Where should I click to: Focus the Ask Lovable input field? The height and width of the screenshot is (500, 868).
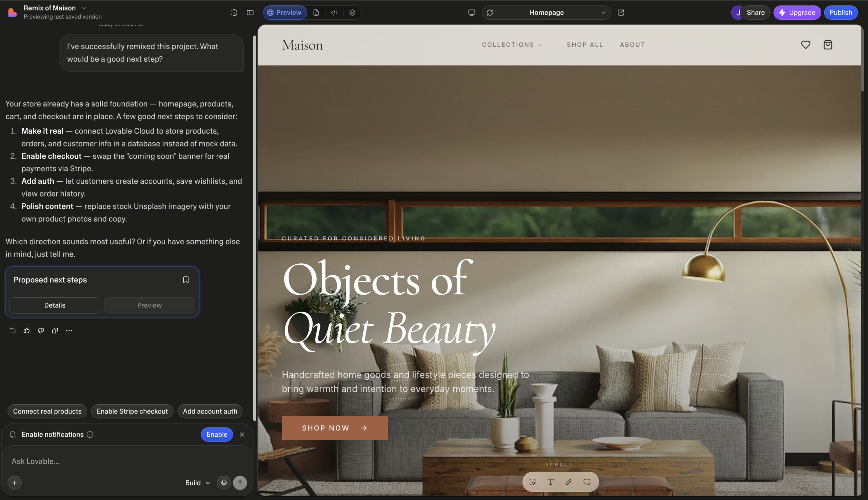tap(127, 461)
